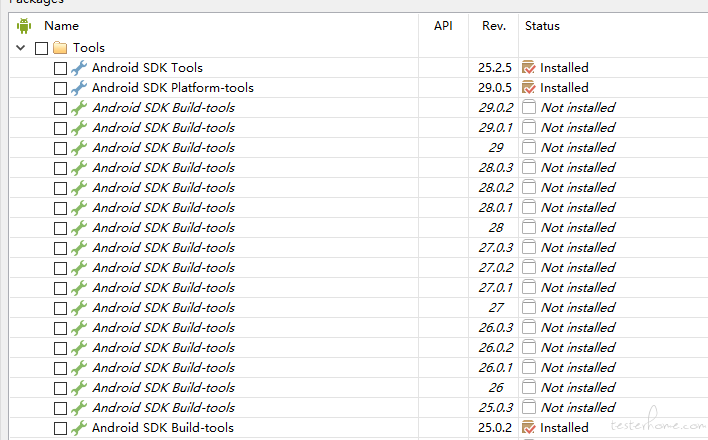Select checkbox for Android SDK Platform-tools
The height and width of the screenshot is (440, 708).
coord(60,89)
